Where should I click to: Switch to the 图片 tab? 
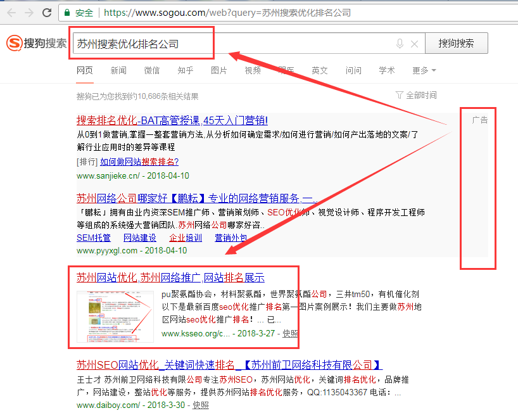pos(219,70)
